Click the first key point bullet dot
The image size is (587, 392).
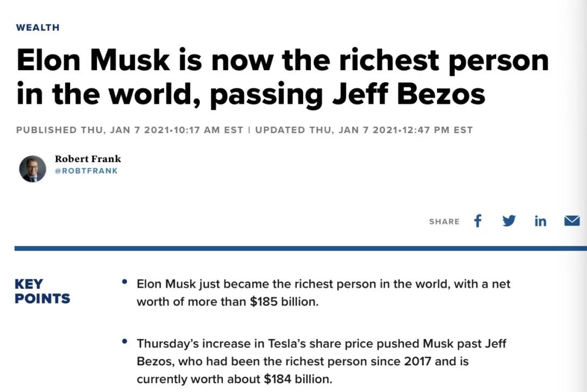[x=125, y=282]
